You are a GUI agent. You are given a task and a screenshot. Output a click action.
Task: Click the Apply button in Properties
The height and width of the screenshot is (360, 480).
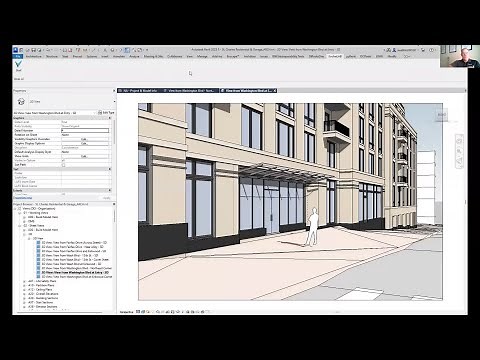click(x=106, y=198)
